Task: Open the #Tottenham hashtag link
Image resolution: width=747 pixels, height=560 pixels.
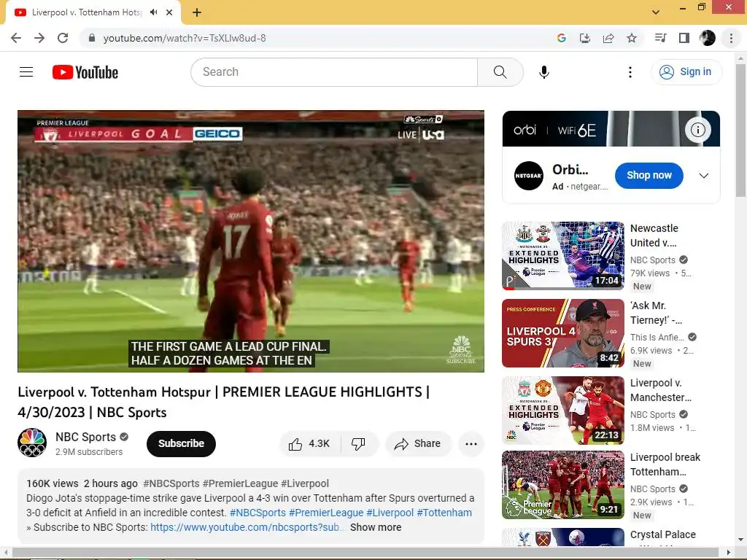Action: (x=444, y=513)
